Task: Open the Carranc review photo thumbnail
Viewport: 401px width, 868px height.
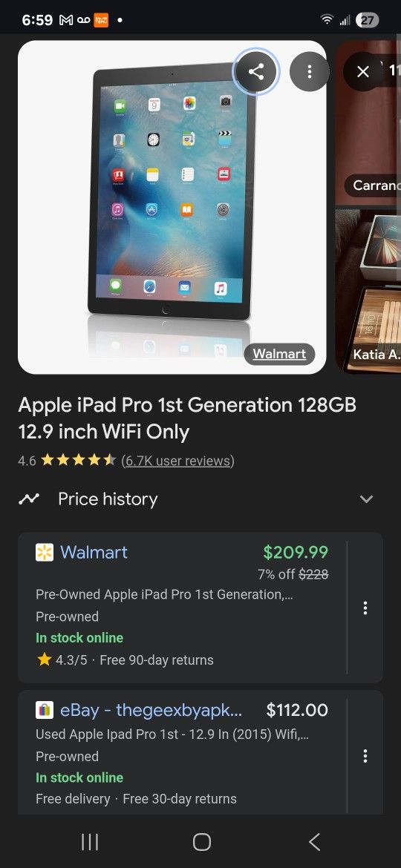Action: [x=368, y=123]
